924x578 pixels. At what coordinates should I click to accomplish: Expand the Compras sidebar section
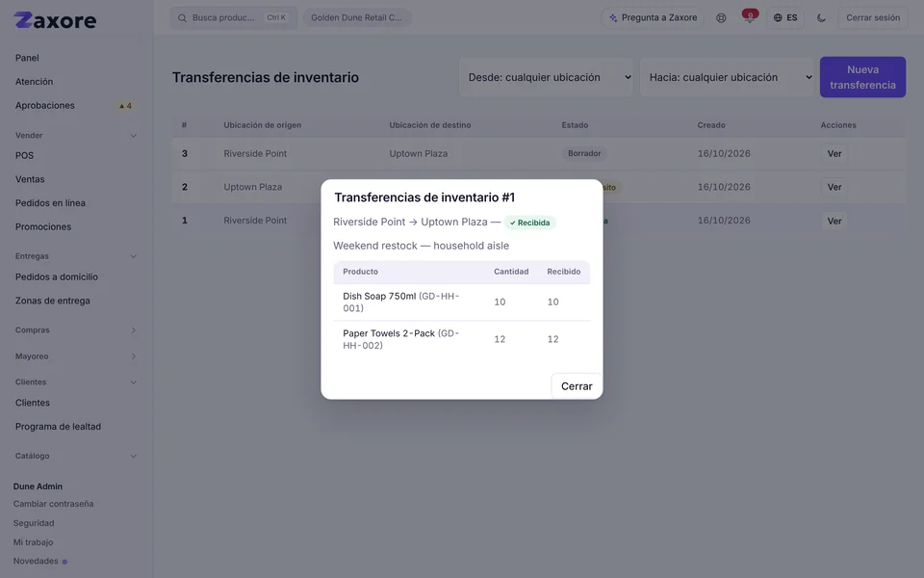click(x=76, y=329)
